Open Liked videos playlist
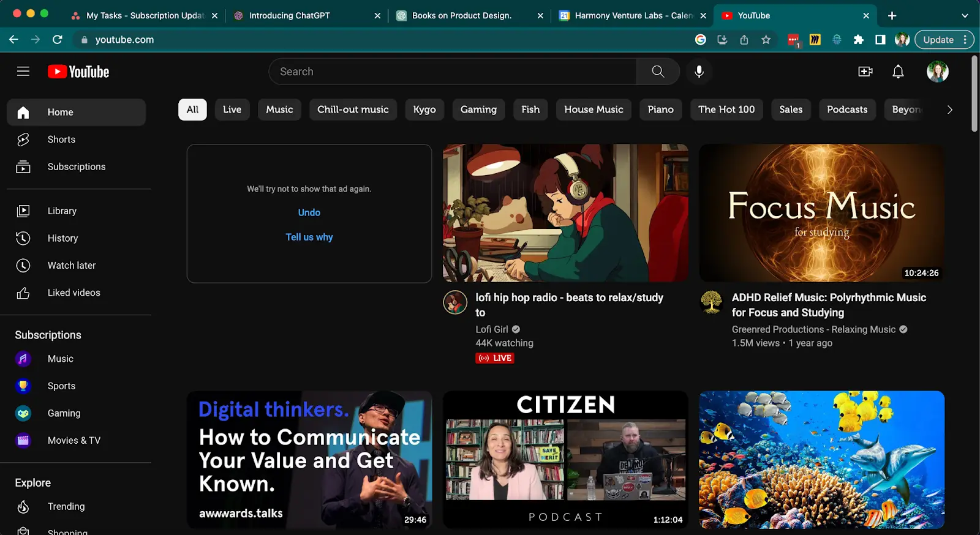 tap(76, 293)
